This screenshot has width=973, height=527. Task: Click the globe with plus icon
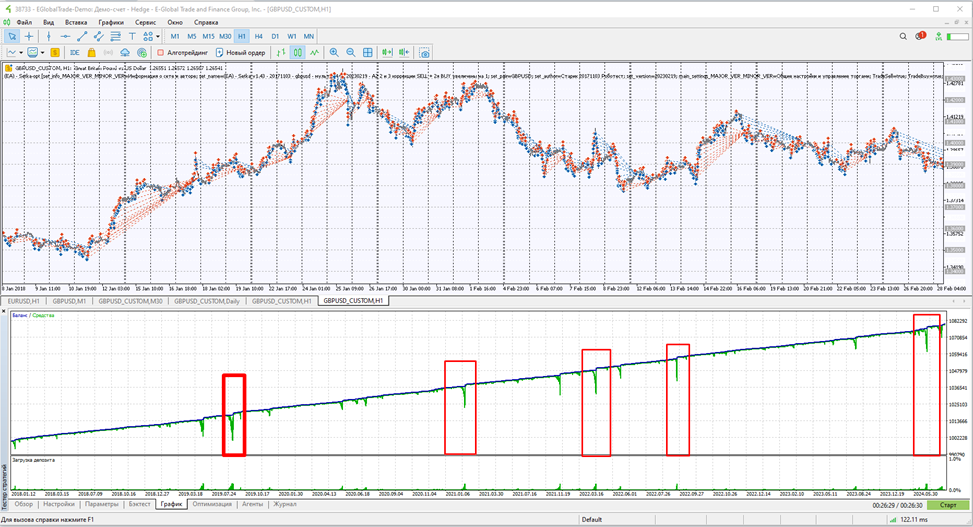[x=142, y=53]
